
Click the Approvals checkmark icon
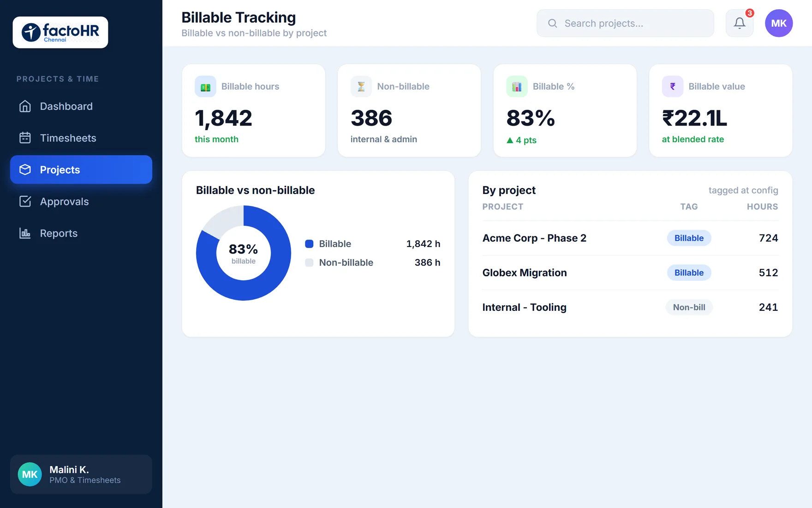25,201
